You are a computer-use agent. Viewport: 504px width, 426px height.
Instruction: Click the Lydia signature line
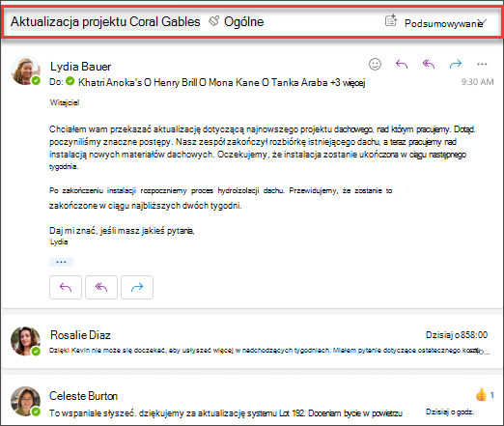click(x=59, y=241)
